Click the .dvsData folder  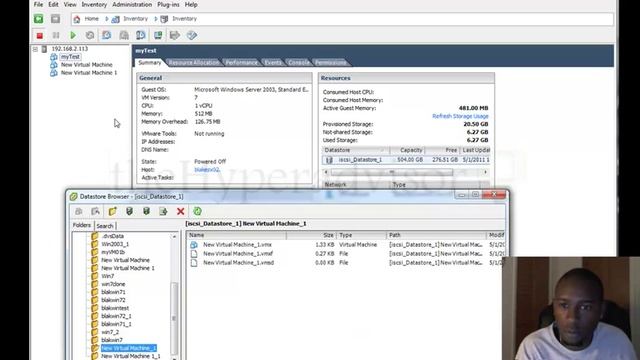(113, 236)
